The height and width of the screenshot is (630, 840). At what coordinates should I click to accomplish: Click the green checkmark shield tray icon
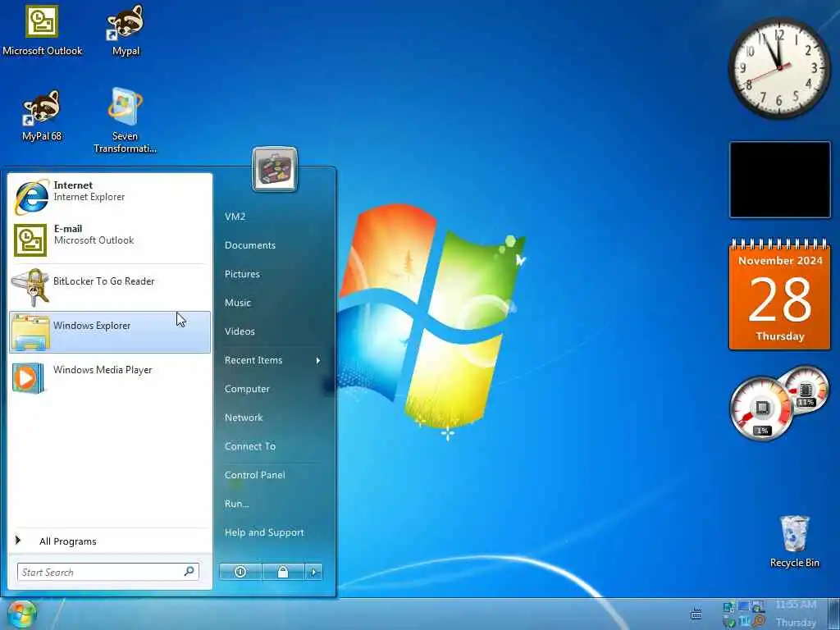(x=729, y=622)
